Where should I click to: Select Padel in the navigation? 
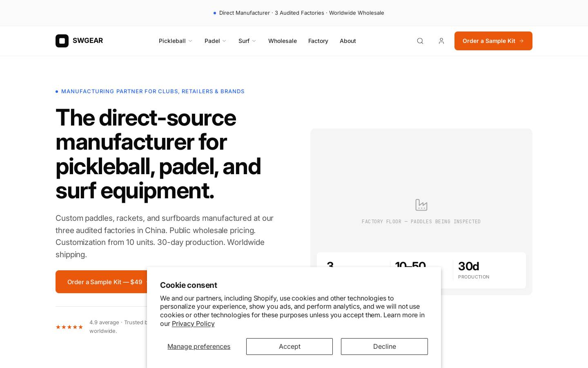212,41
